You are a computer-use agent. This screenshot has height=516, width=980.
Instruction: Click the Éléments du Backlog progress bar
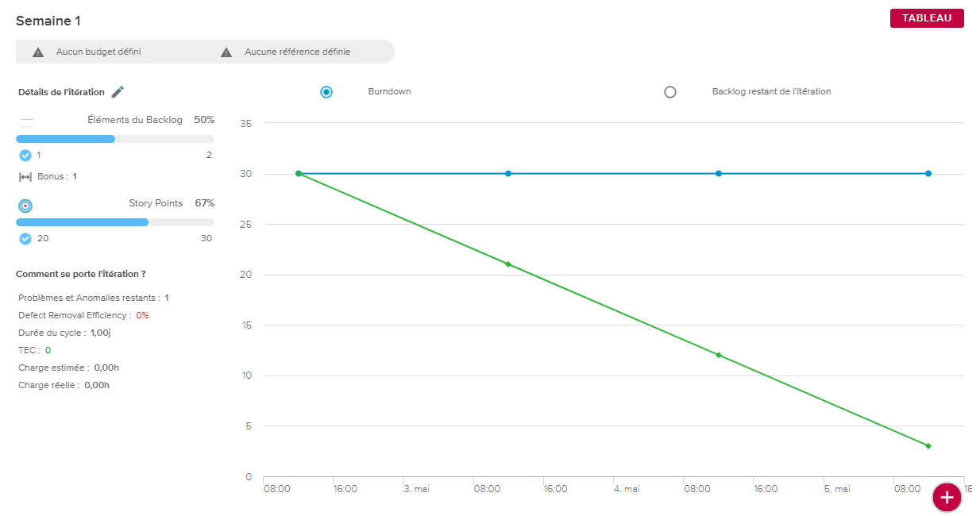pyautogui.click(x=115, y=139)
